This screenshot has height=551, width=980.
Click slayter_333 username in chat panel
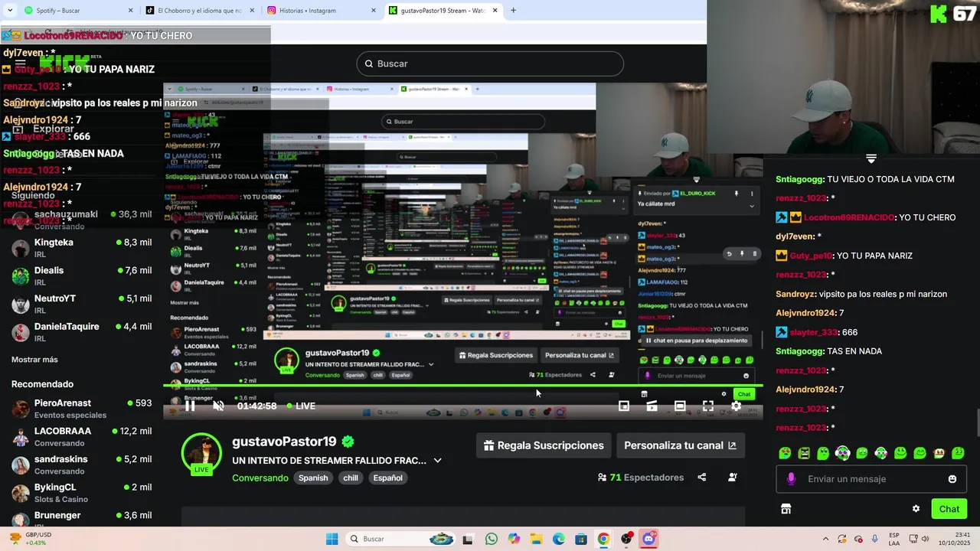click(814, 332)
